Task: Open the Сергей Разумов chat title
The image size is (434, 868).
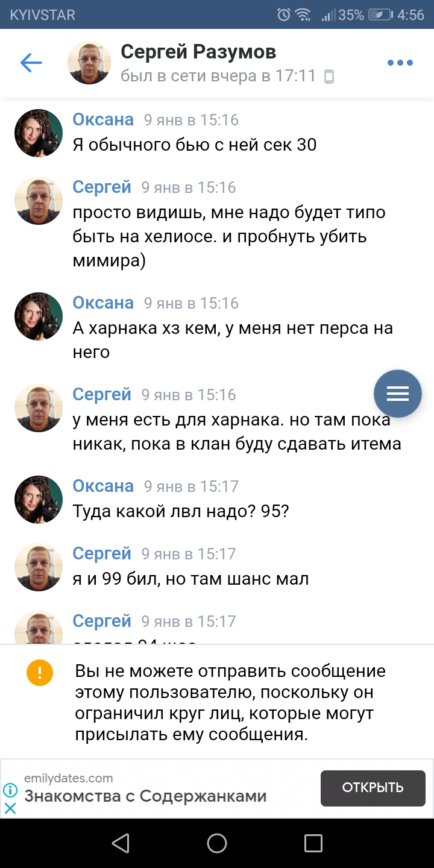Action: (198, 52)
